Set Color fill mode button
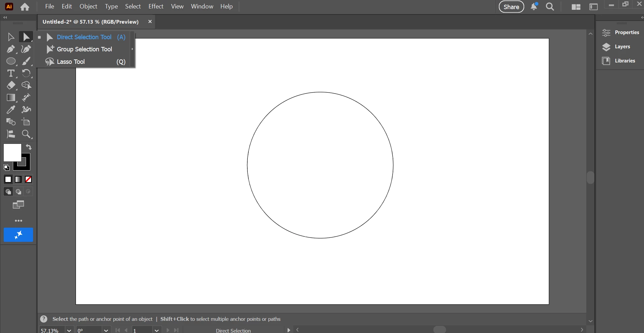644x333 pixels. click(x=8, y=179)
